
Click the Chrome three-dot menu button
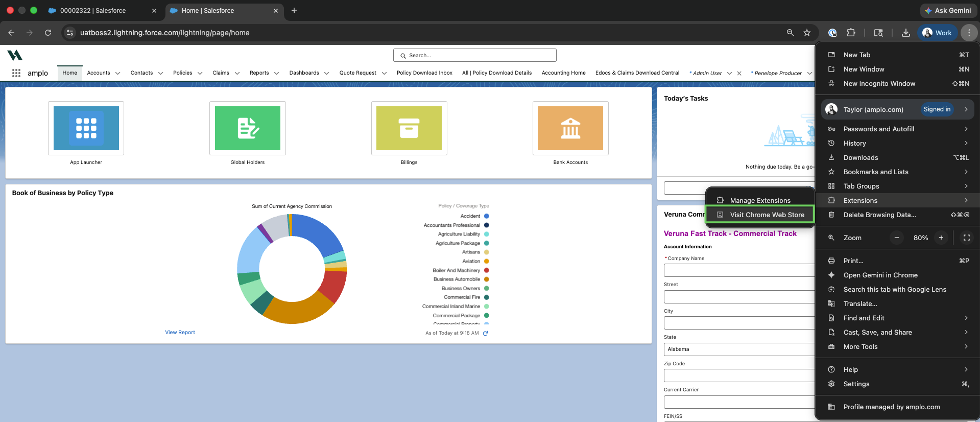click(x=969, y=33)
